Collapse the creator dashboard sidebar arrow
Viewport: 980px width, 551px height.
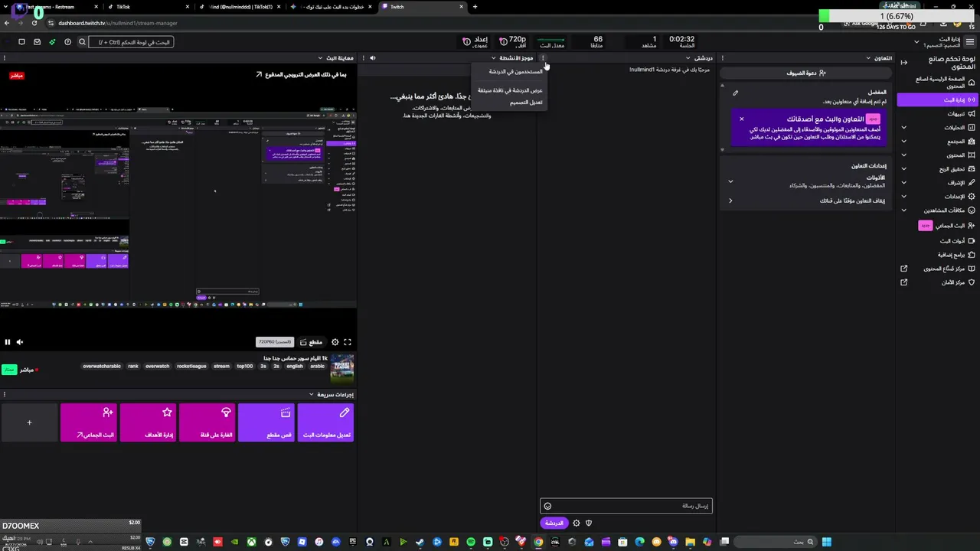[x=904, y=63]
